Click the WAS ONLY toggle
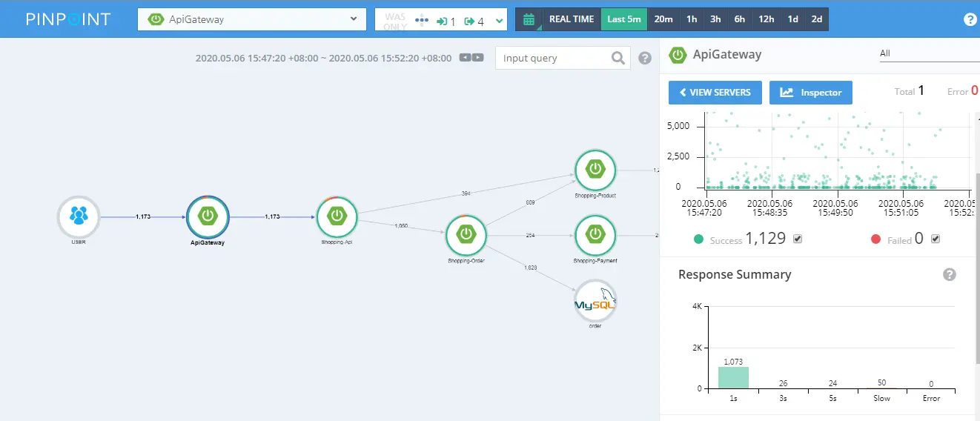980x421 pixels. (395, 21)
